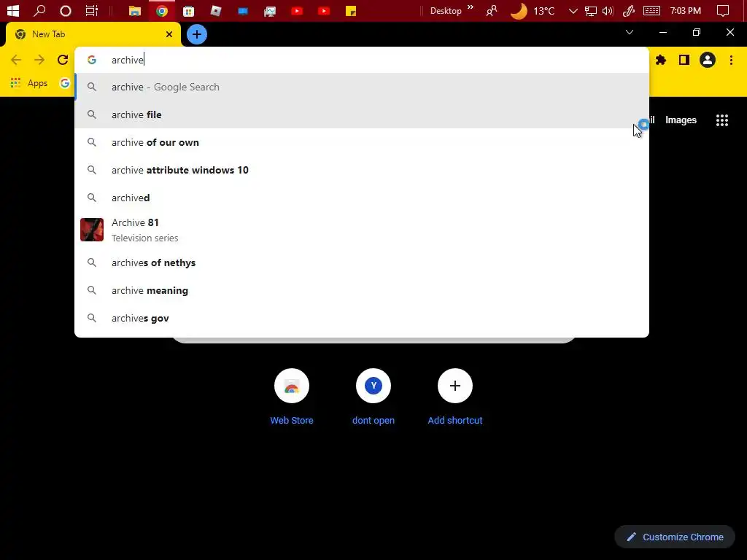Toggle the Chrome side panel icon
Image resolution: width=747 pixels, height=560 pixels.
pyautogui.click(x=684, y=60)
